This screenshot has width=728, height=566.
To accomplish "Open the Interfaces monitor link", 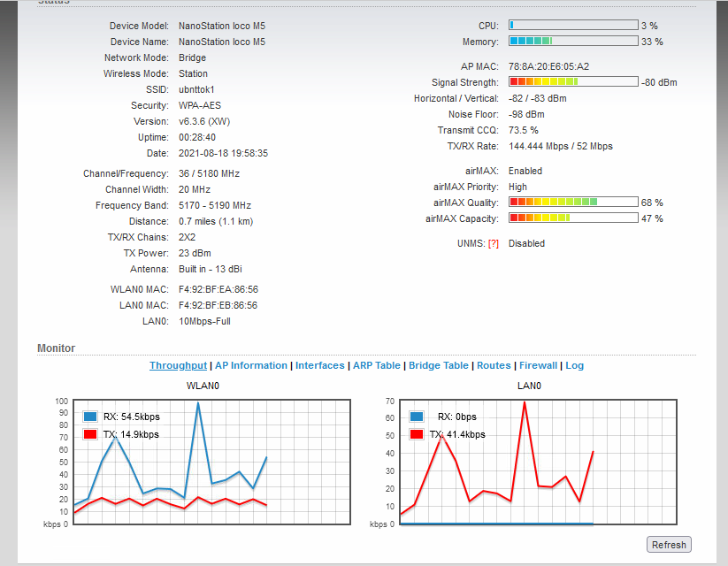I will [x=319, y=365].
